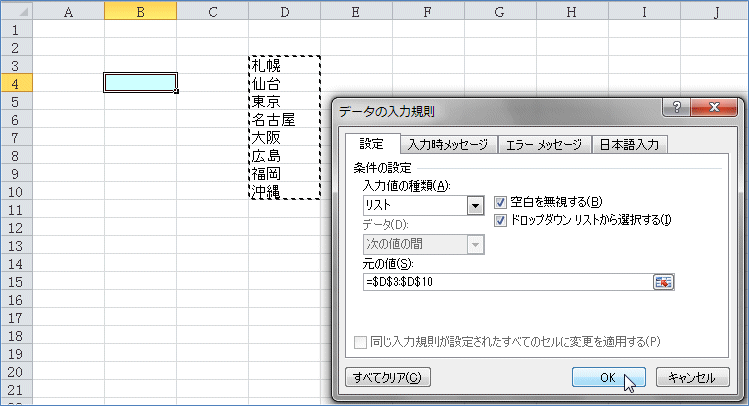749x406 pixels.
Task: Click the cell containing 沖縄
Action: click(x=285, y=191)
